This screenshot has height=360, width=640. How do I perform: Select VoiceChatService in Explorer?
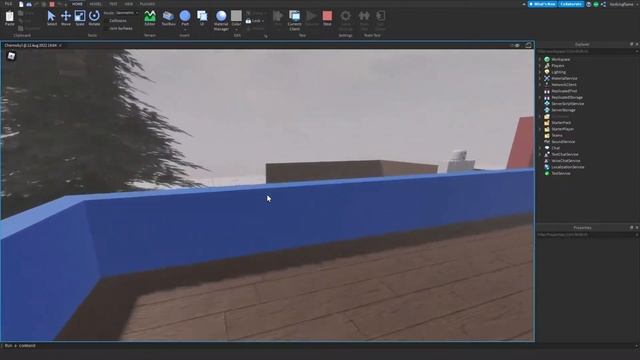point(565,161)
